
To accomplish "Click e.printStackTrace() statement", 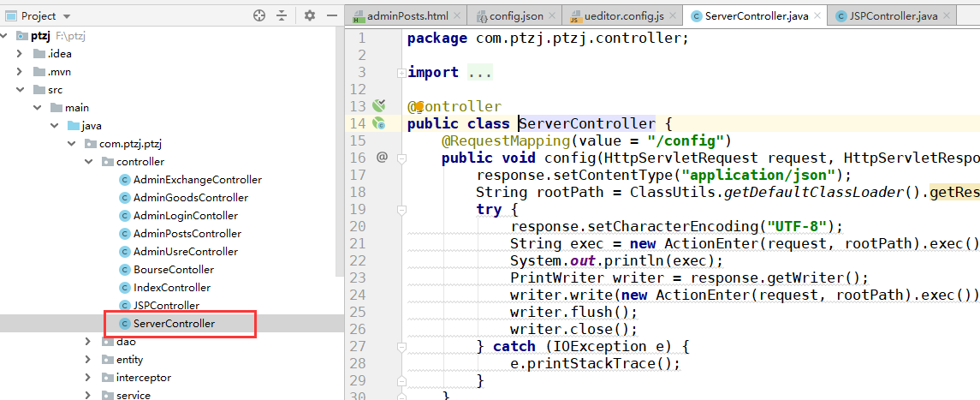I will (x=594, y=362).
